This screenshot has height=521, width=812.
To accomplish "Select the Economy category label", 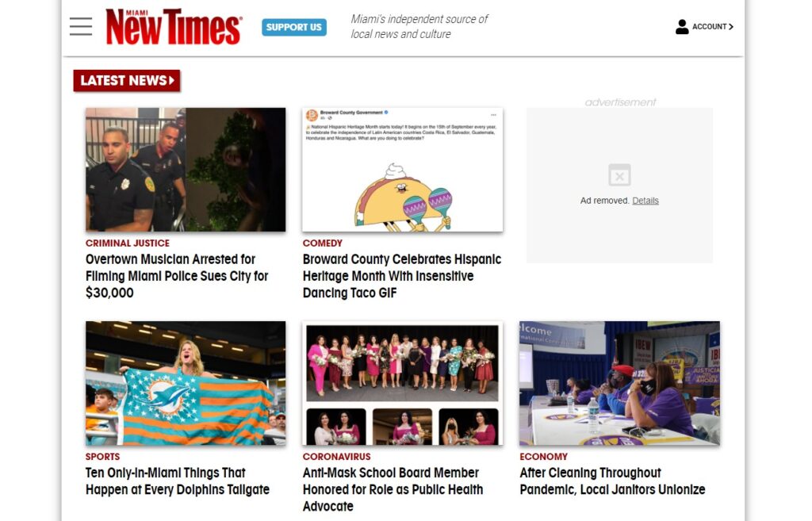I will (x=544, y=456).
